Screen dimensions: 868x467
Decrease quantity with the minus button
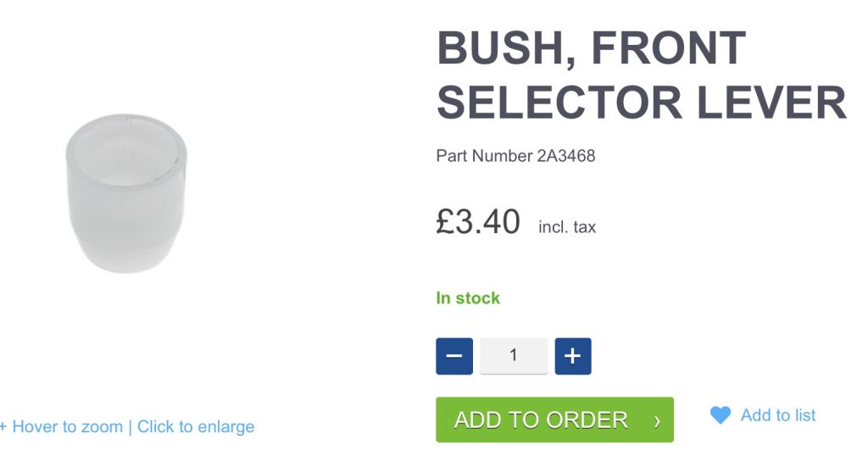[x=454, y=356]
